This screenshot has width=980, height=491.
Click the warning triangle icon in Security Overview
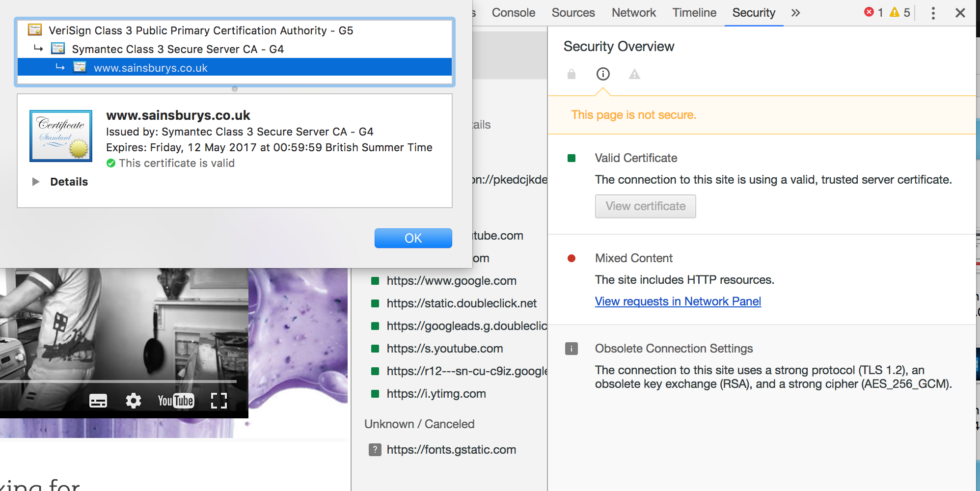634,74
